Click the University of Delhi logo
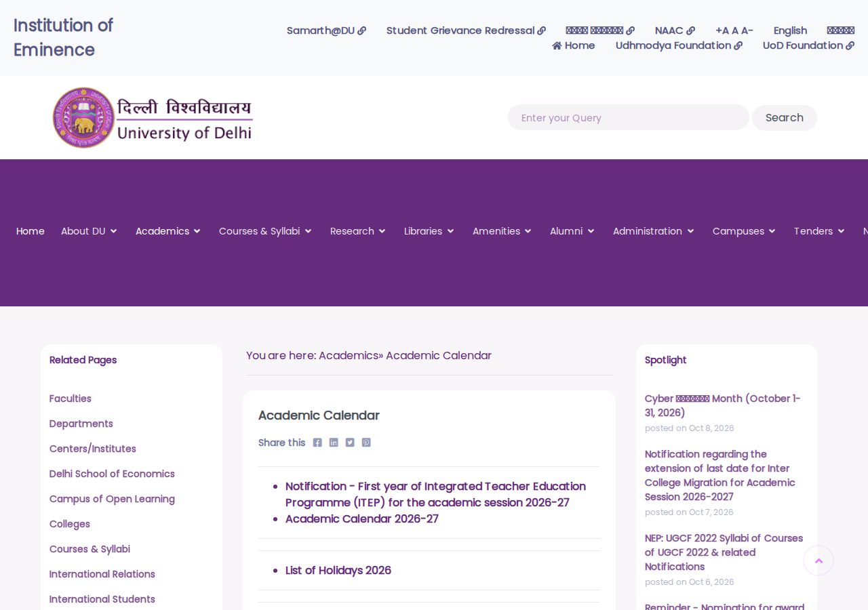The height and width of the screenshot is (610, 868). click(x=153, y=118)
